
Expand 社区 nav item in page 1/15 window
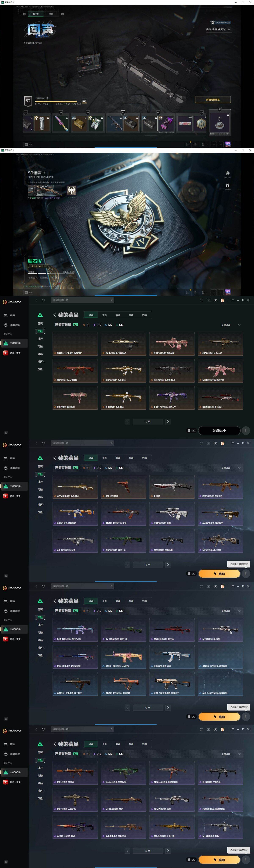coord(41,362)
